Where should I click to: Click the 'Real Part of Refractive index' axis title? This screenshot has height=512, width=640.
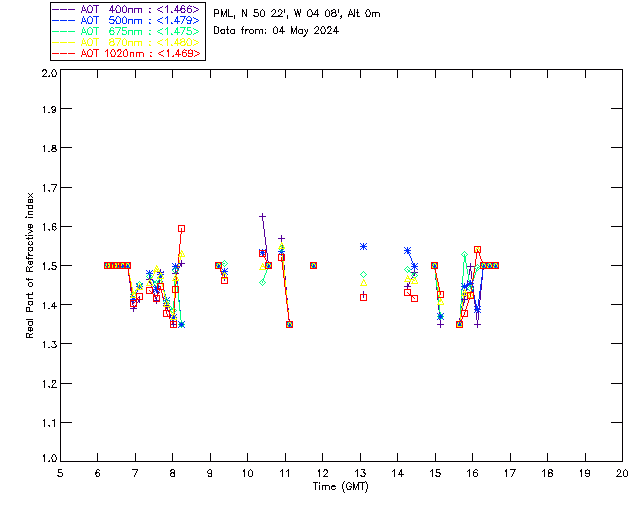point(29,265)
